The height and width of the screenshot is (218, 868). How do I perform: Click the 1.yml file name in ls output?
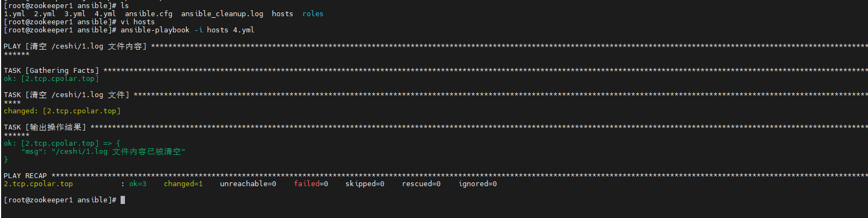[14, 14]
